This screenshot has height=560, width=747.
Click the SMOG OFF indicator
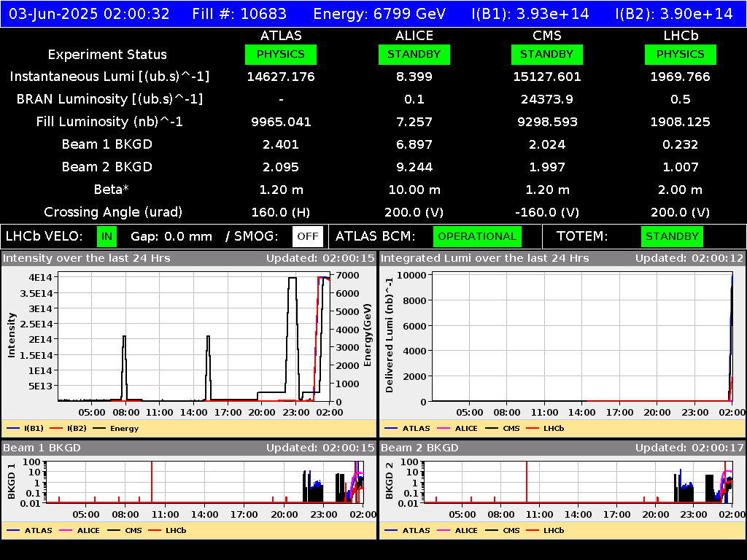coord(308,236)
